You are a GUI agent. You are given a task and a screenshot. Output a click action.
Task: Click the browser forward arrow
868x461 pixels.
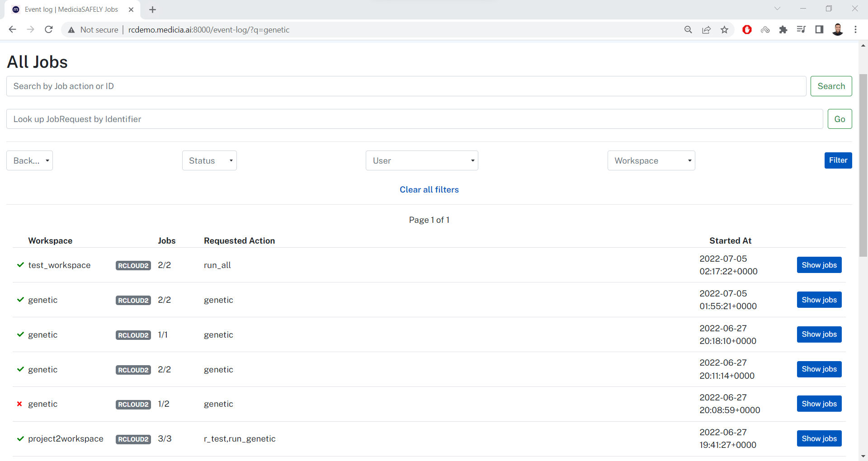[x=30, y=29]
